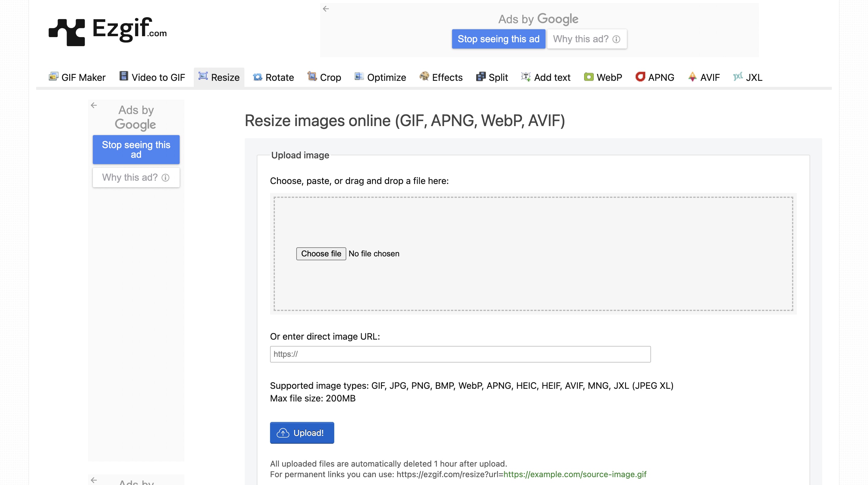This screenshot has width=868, height=485.
Task: Click the Rotate tool icon
Action: coord(257,77)
